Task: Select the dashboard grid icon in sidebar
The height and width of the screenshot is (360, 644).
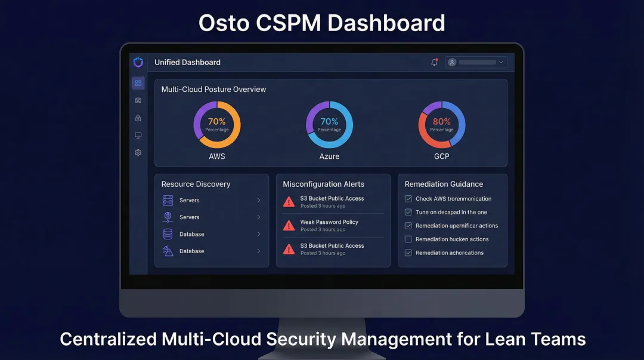Action: point(138,82)
